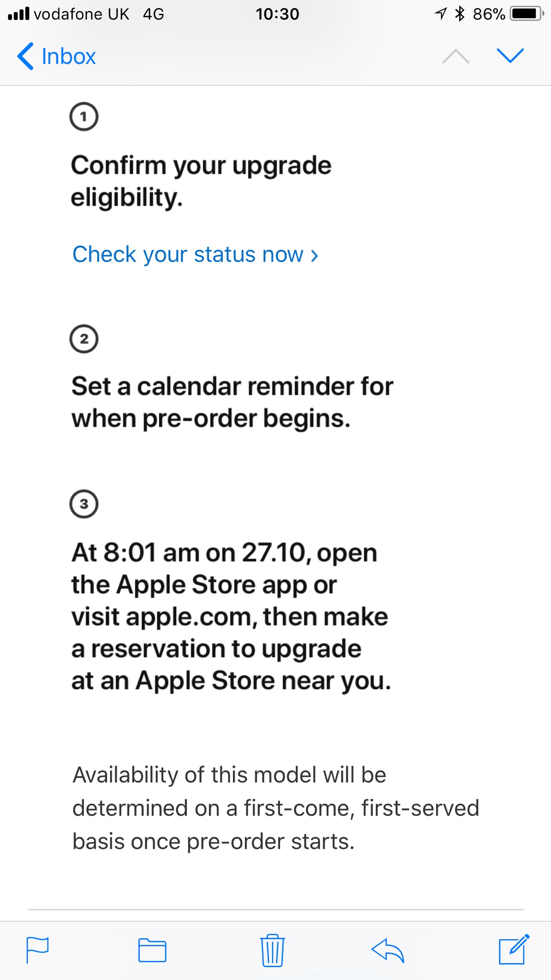Viewport: 551px width, 980px height.
Task: Tap the 'Confirm your upgrade eligibility' heading
Action: (201, 181)
